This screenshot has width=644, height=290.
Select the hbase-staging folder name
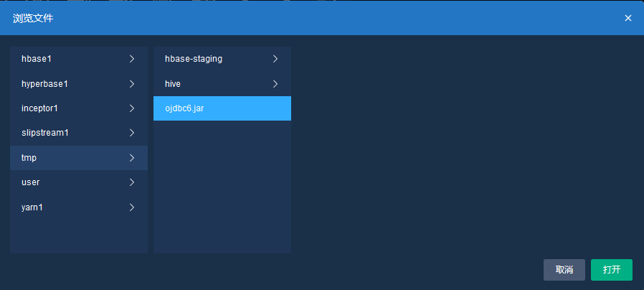[x=194, y=59]
